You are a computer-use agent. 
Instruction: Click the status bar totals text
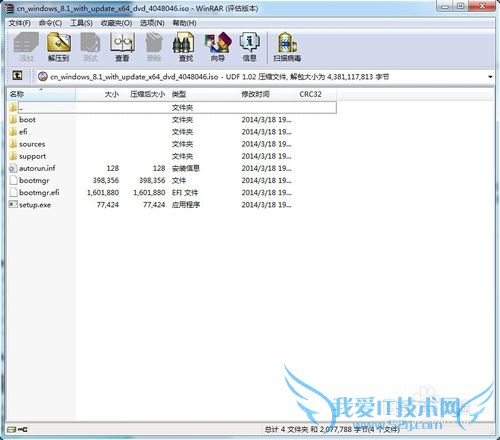click(x=332, y=429)
